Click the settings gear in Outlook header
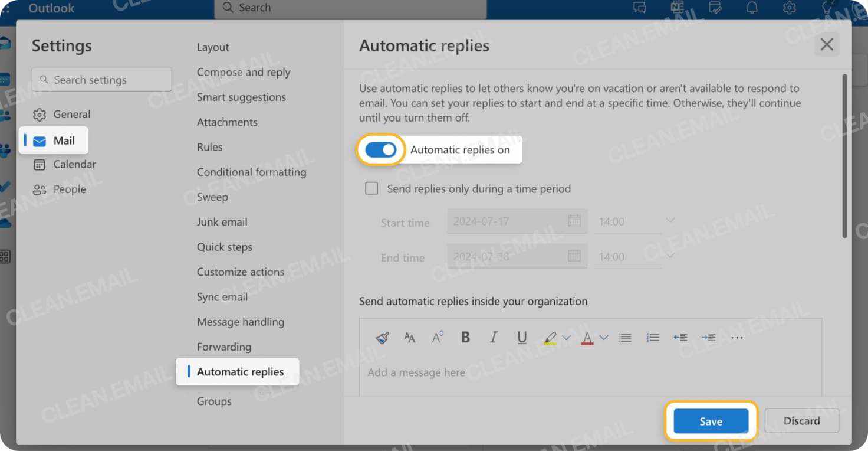This screenshot has width=868, height=451. [x=790, y=8]
